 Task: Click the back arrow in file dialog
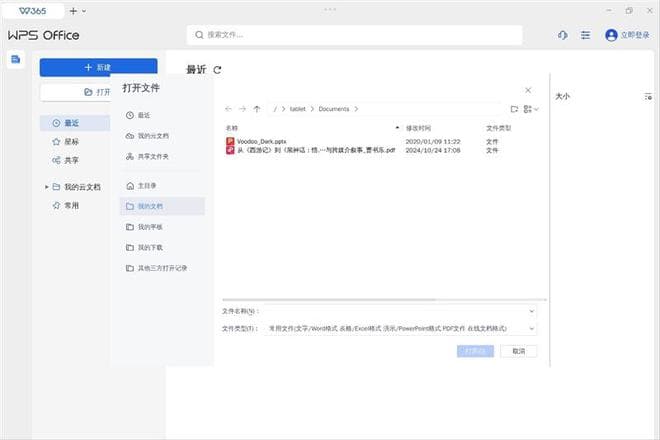pos(229,108)
